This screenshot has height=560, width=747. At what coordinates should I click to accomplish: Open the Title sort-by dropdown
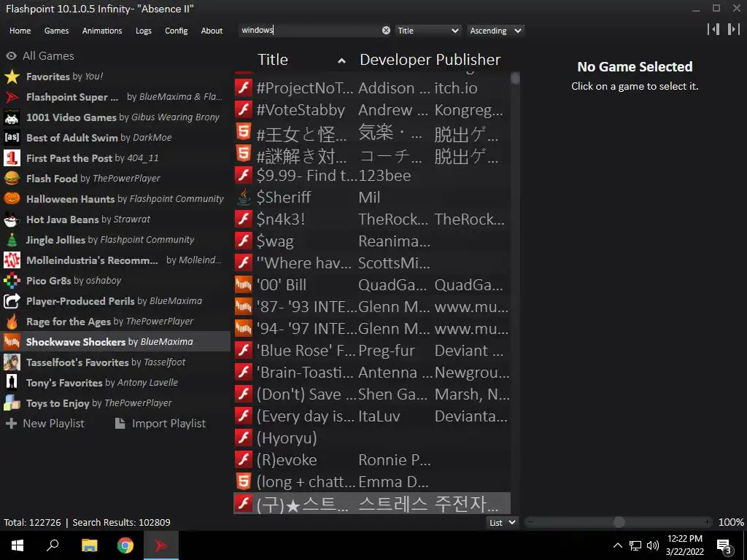click(427, 31)
